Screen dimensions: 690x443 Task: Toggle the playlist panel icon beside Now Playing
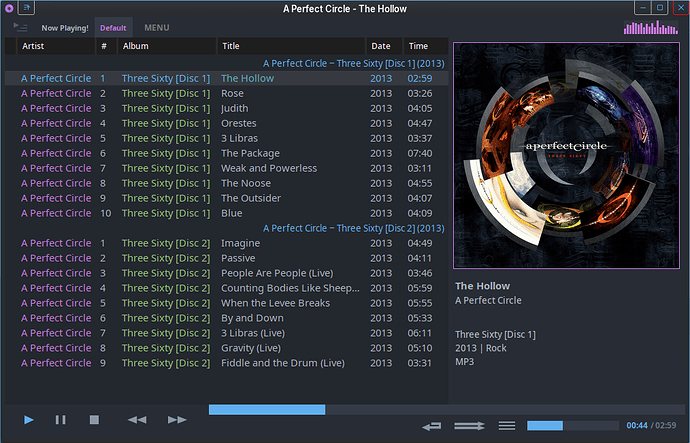click(x=20, y=27)
